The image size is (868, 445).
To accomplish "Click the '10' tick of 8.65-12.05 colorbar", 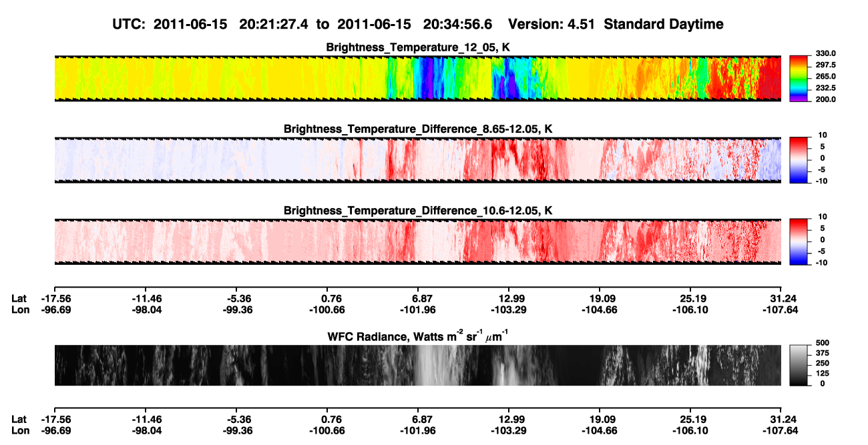I will coord(821,135).
